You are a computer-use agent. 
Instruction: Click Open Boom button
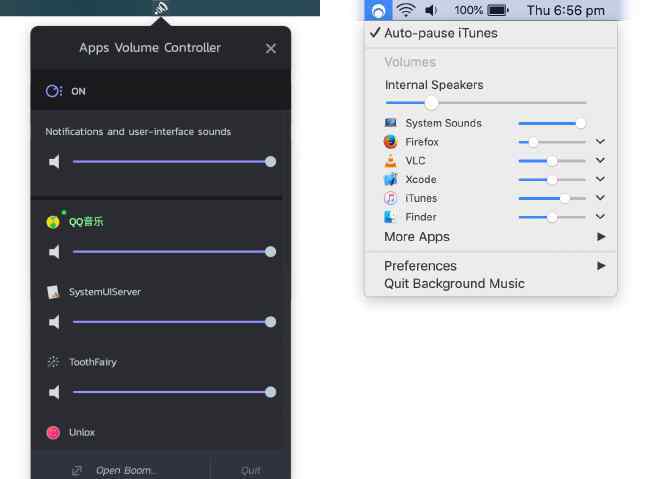115,470
